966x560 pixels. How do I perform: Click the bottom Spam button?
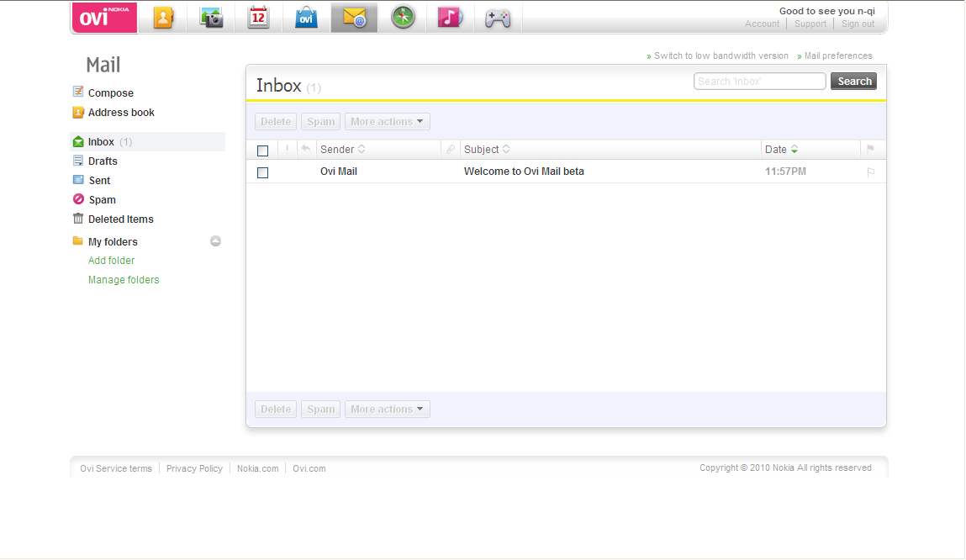[x=321, y=409]
